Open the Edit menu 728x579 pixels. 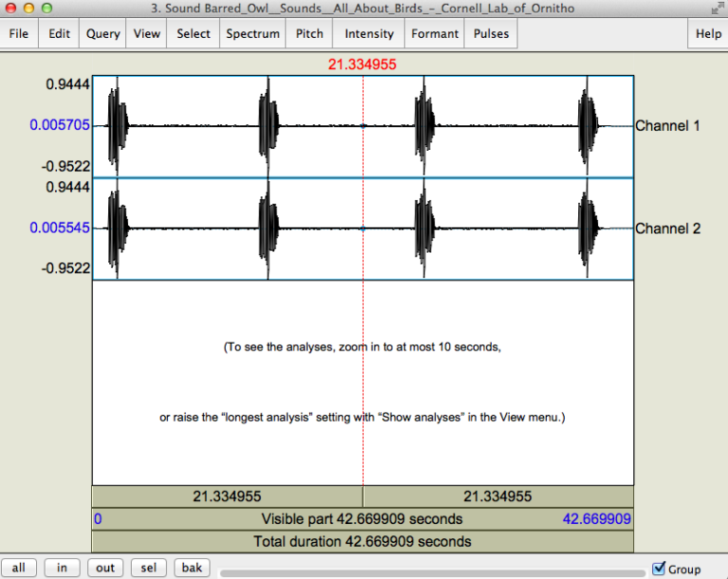point(60,34)
